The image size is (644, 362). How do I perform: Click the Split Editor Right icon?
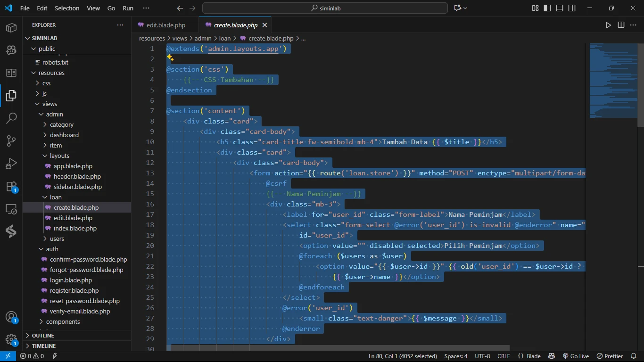coord(621,25)
